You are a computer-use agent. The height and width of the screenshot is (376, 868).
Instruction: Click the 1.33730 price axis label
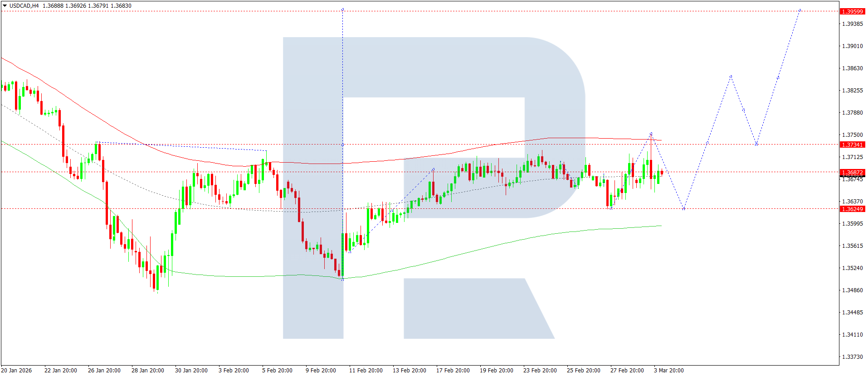coord(852,357)
